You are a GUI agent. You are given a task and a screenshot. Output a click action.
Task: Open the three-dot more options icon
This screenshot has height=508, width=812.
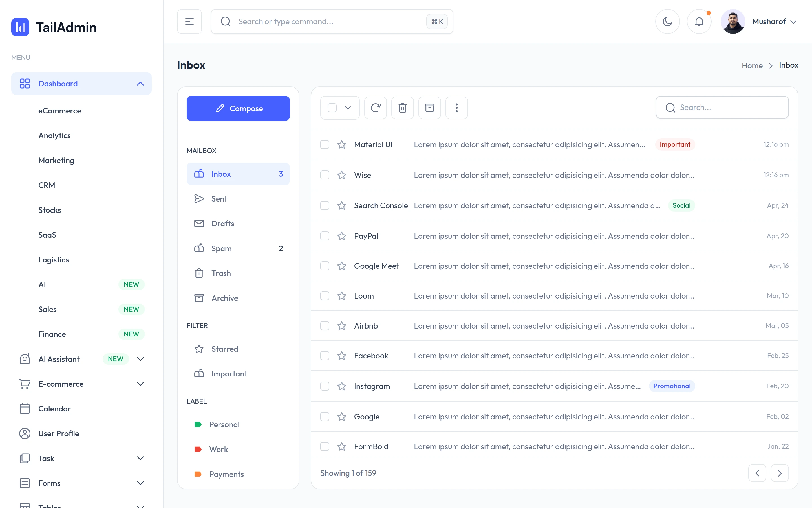click(x=457, y=108)
